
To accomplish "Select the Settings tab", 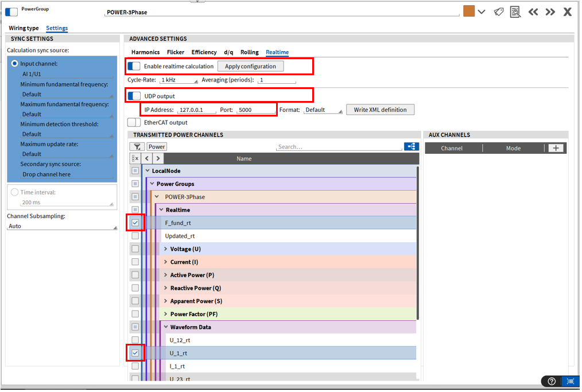I will coord(57,28).
